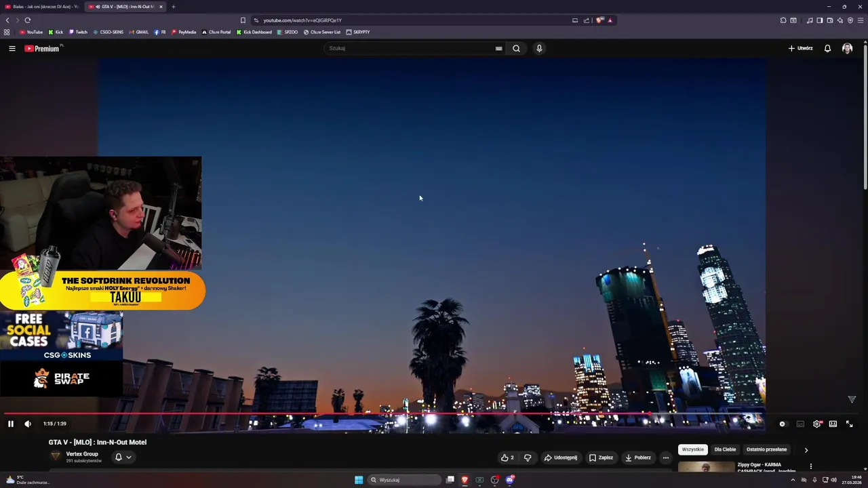Click the Windows taskbar search box

coord(405,480)
